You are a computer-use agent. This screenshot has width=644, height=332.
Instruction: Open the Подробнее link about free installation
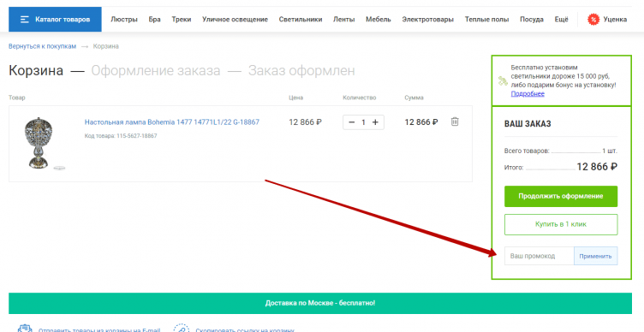click(528, 94)
